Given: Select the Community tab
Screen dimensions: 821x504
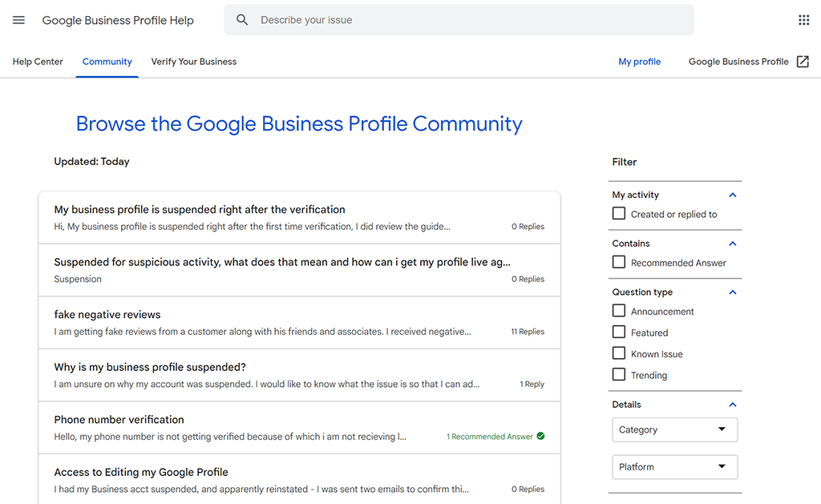Looking at the screenshot, I should coord(107,61).
